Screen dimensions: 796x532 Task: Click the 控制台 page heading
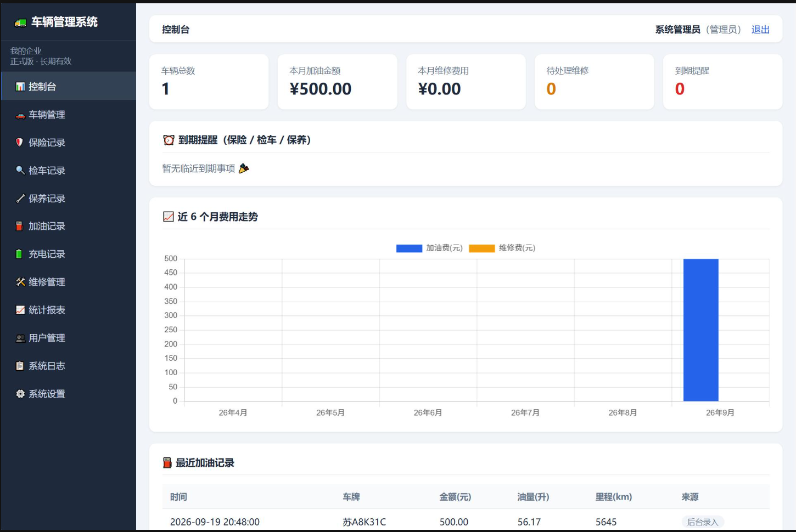click(x=176, y=30)
